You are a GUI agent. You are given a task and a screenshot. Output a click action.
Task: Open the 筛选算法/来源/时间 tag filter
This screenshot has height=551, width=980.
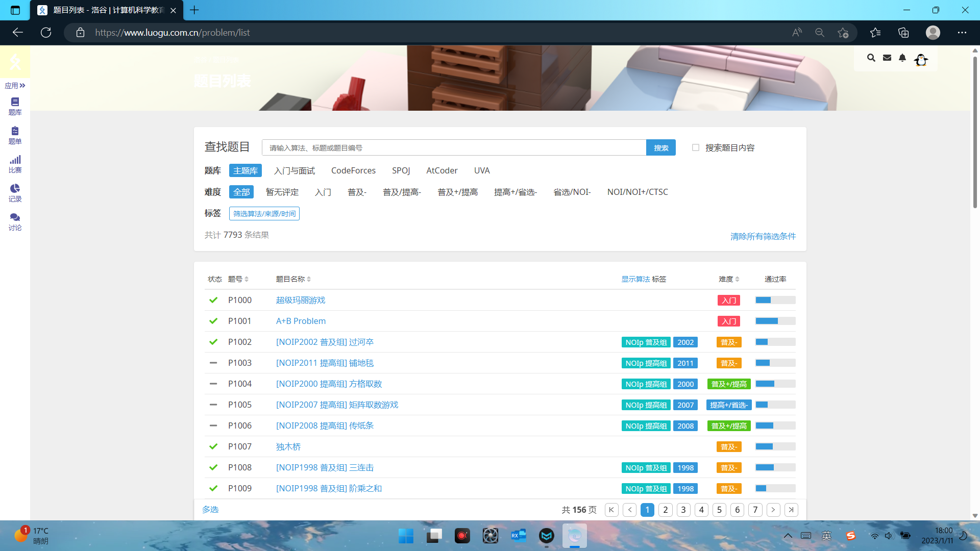(x=264, y=213)
